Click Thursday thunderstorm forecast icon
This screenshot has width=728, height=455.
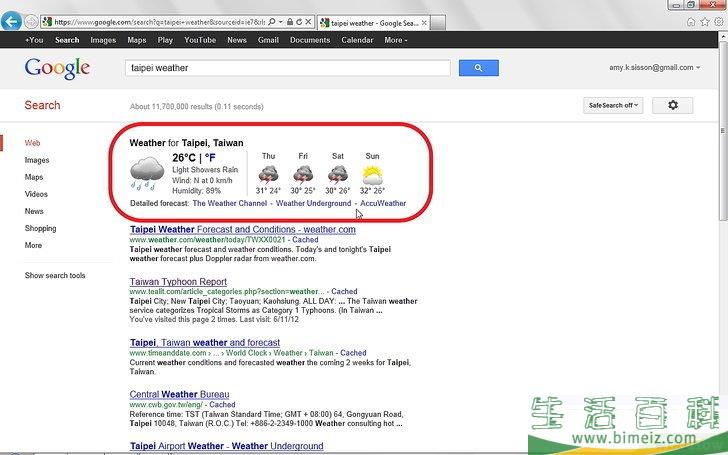[x=268, y=175]
